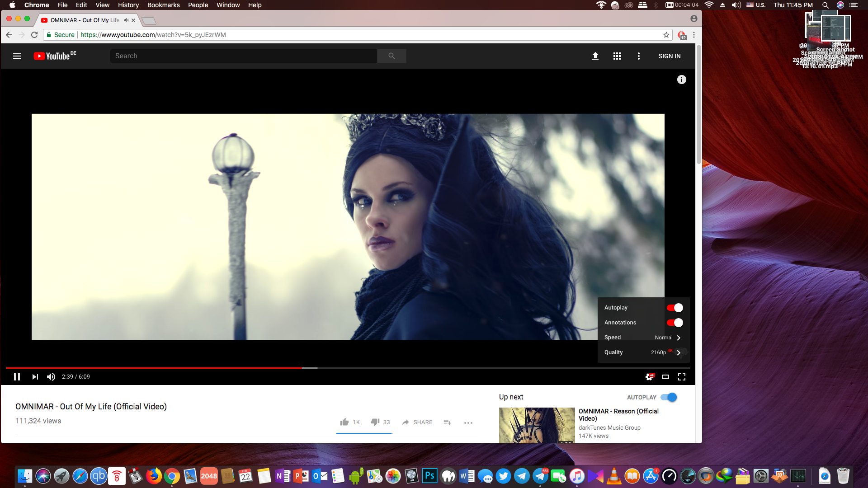Click SIGN IN button

[x=670, y=56]
